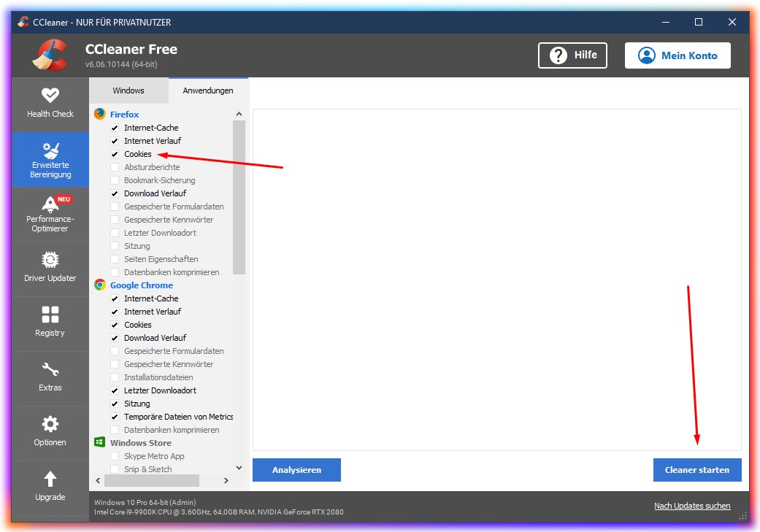The height and width of the screenshot is (532, 760).
Task: Click version text v6.06.10144 (64-bit)
Action: pyautogui.click(x=121, y=64)
